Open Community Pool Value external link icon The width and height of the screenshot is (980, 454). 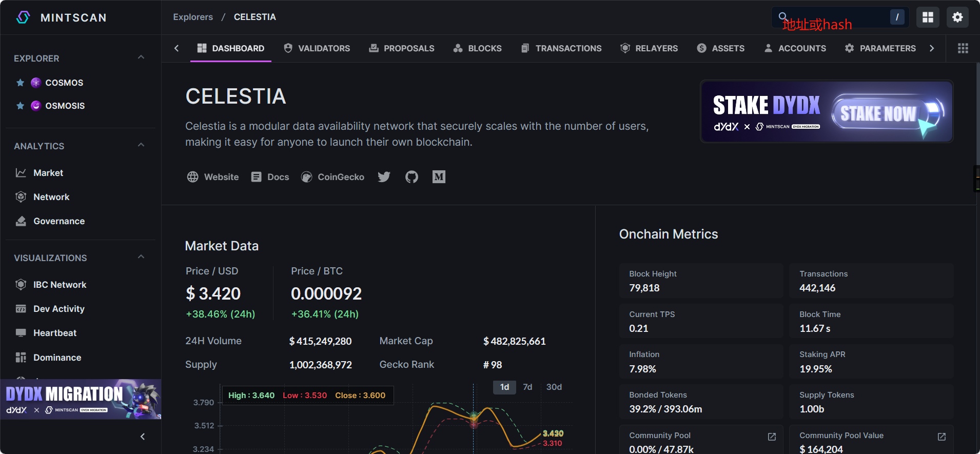[942, 437]
